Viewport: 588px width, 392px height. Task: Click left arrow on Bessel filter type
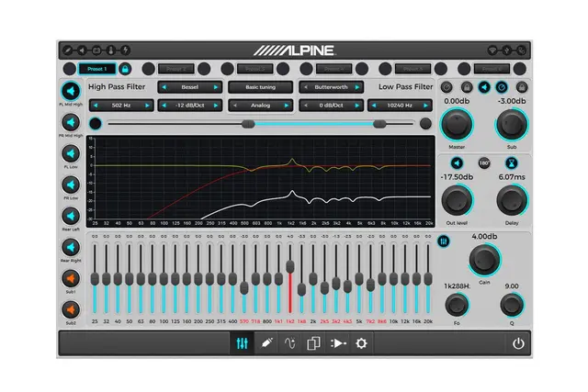[x=164, y=87]
